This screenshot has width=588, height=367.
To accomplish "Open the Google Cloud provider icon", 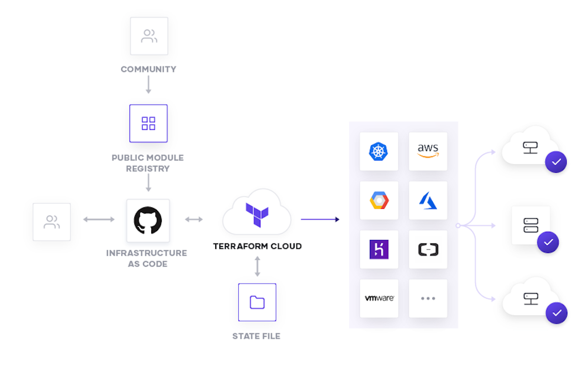I will pos(379,201).
